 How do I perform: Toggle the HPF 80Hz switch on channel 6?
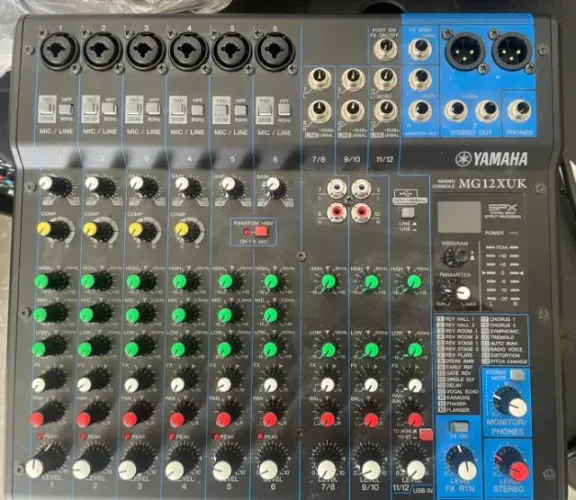284,110
